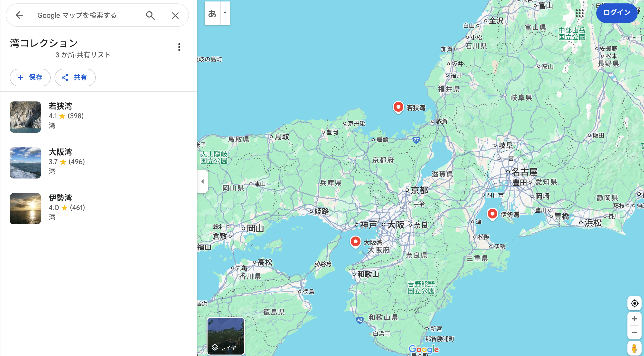
Task: Activate the Street View pegman
Action: (x=635, y=348)
